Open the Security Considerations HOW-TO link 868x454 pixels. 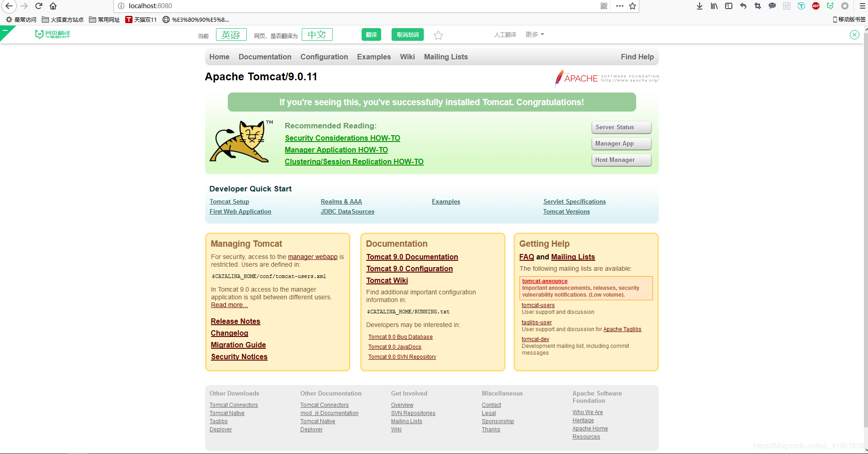tap(342, 138)
